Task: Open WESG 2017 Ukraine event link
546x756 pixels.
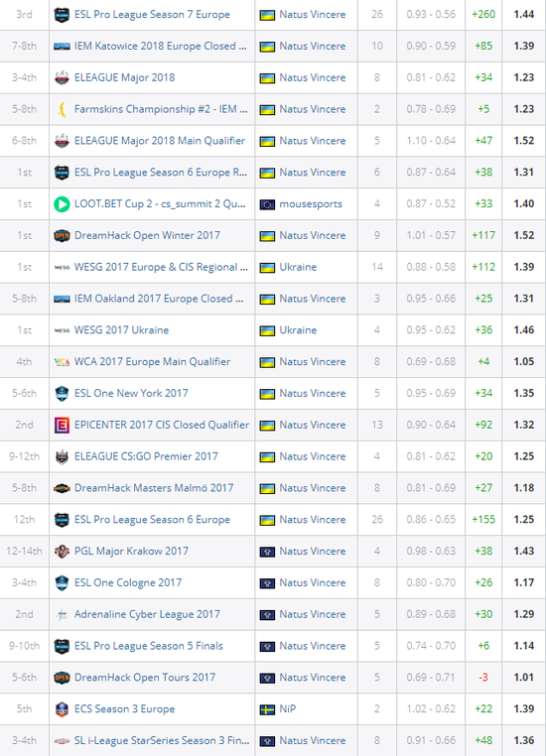Action: tap(121, 330)
